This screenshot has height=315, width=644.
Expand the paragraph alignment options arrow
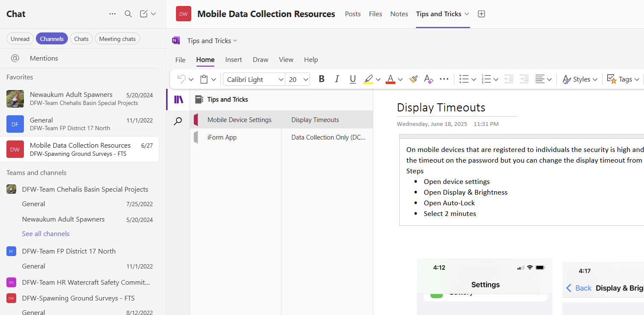pos(549,79)
